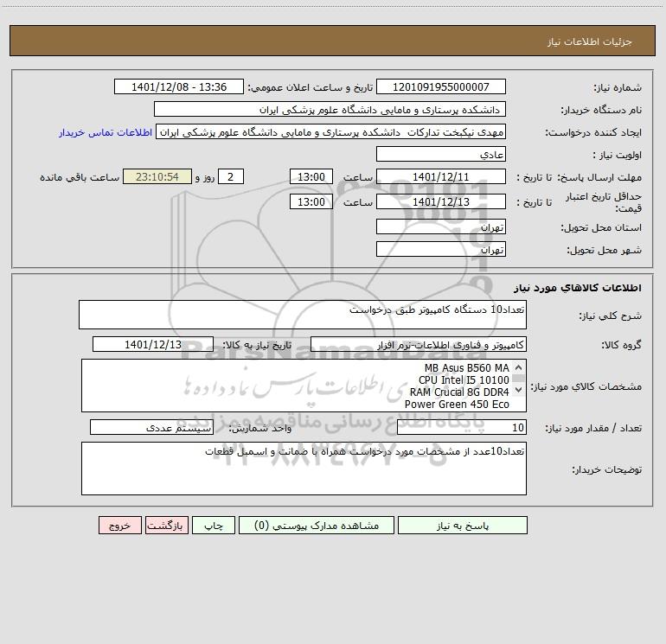Select text Power Green 450 Eco
Image resolution: width=666 pixels, height=644 pixels.
tap(457, 405)
